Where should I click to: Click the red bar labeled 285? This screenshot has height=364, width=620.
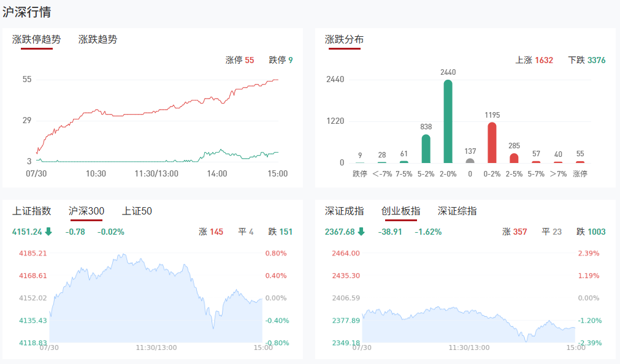point(514,158)
